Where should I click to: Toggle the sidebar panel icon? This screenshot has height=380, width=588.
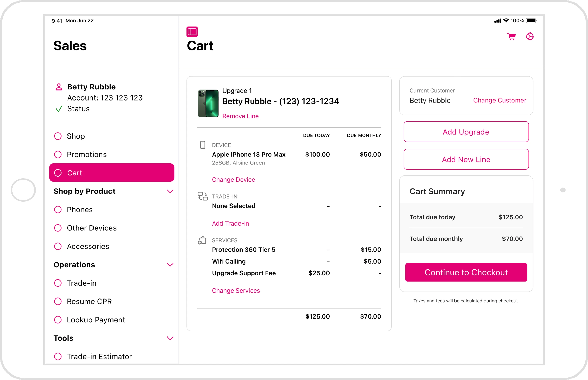pyautogui.click(x=192, y=32)
